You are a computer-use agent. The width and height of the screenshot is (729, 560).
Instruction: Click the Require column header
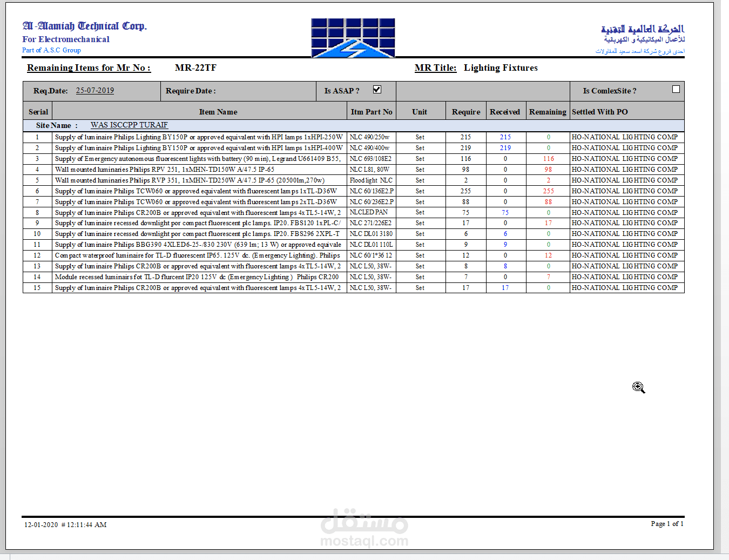[466, 112]
